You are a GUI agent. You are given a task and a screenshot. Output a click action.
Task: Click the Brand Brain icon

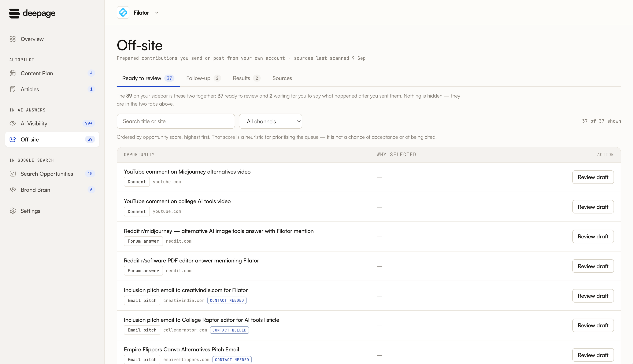12,190
